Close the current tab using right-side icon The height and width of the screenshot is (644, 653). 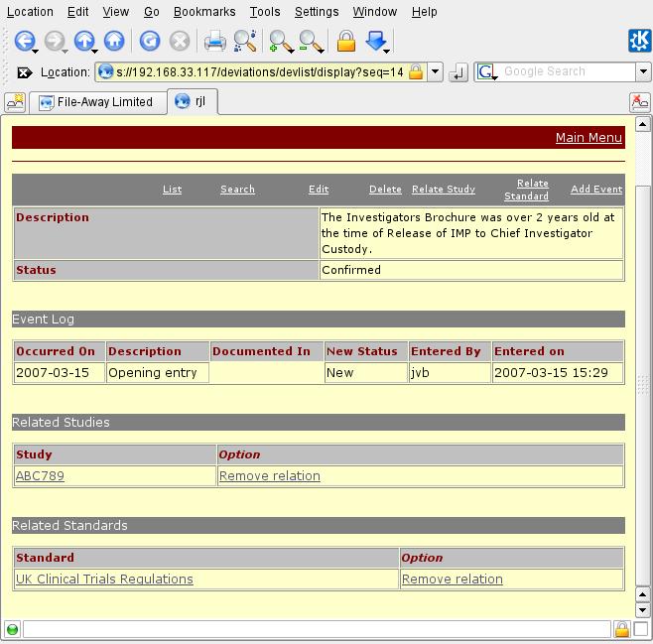[x=640, y=102]
